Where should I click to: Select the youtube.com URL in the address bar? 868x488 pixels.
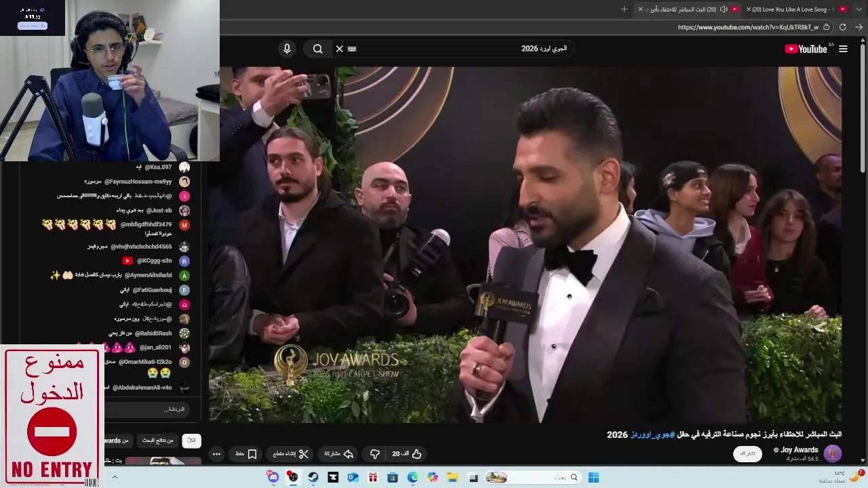[748, 27]
